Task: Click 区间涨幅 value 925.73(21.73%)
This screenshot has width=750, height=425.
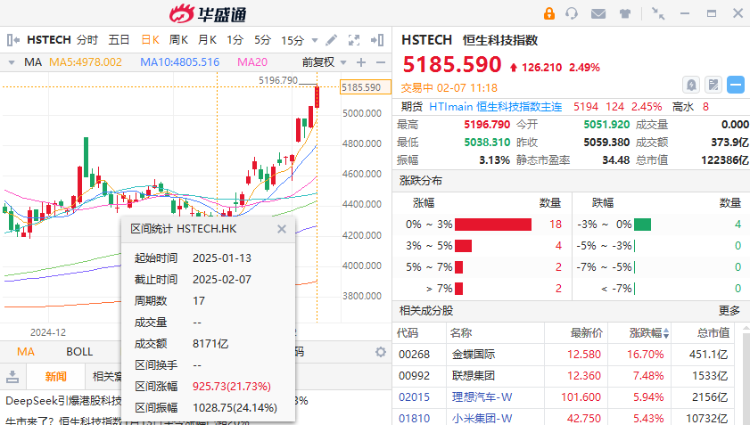Action: pos(232,386)
